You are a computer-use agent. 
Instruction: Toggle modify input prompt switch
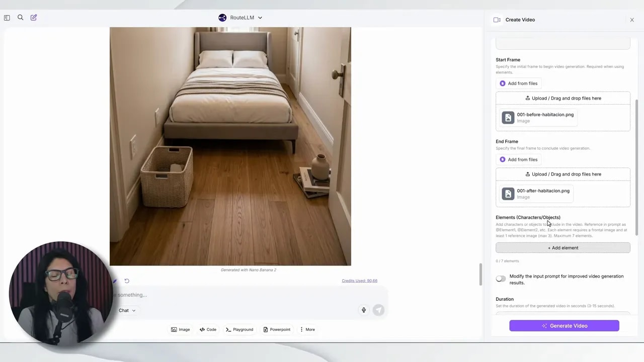pos(501,279)
